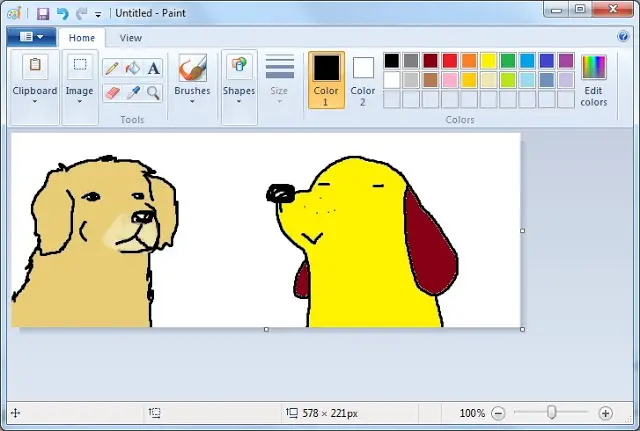
Task: Activate the Color 1 button
Action: point(326,80)
